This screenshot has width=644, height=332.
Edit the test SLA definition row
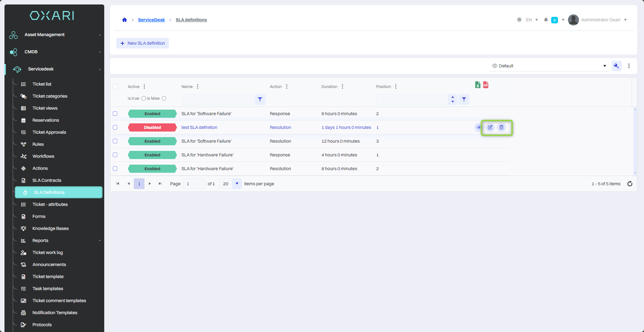click(x=490, y=128)
